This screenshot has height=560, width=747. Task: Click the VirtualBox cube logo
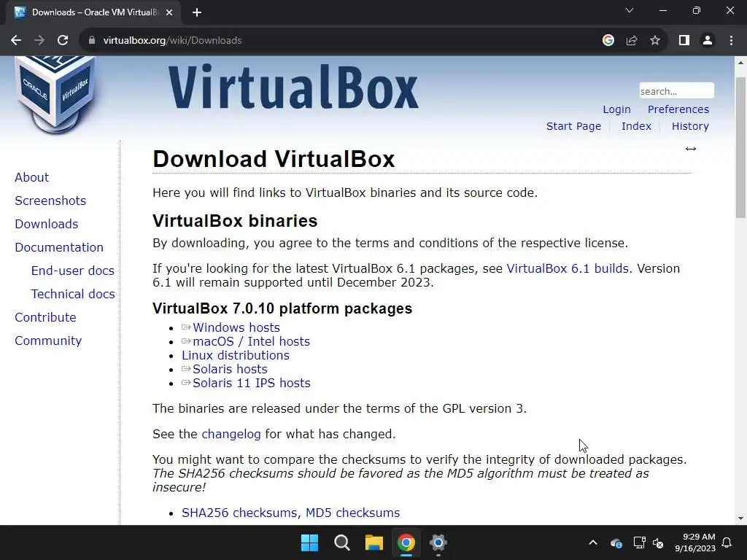55,94
